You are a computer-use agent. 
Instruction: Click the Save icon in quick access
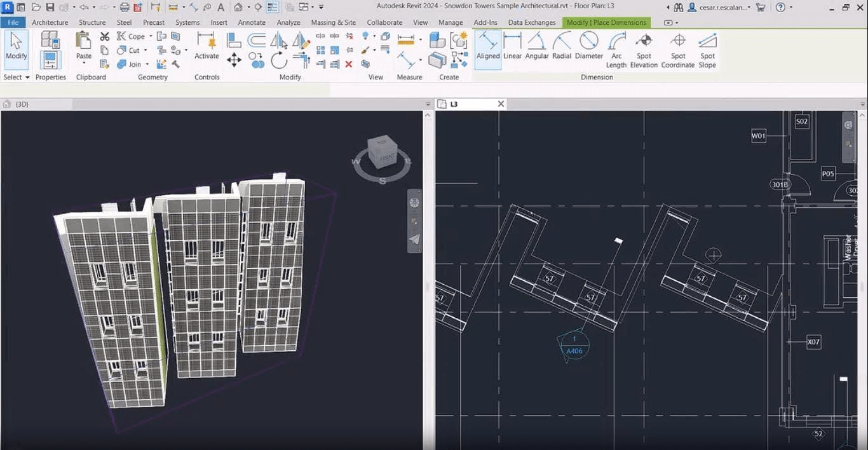50,7
